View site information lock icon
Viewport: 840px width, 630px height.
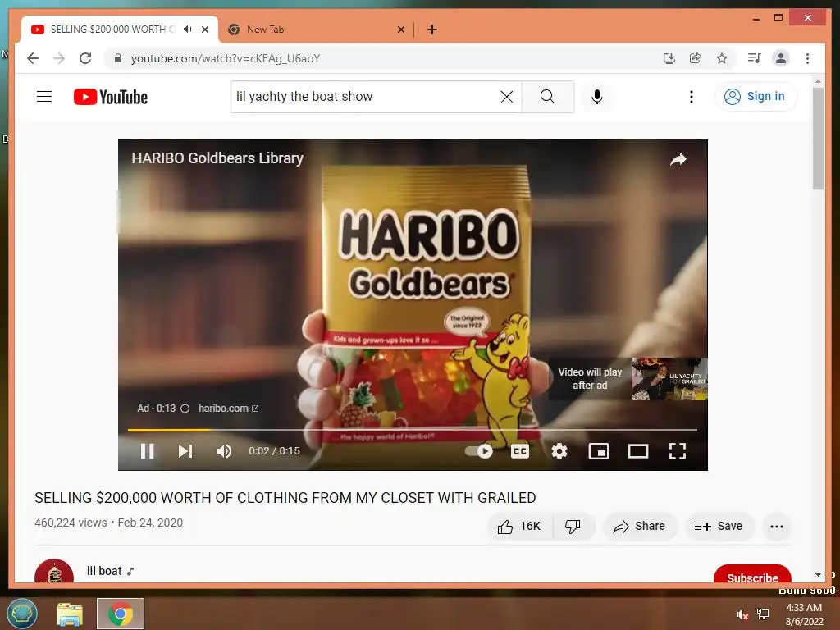[x=118, y=58]
